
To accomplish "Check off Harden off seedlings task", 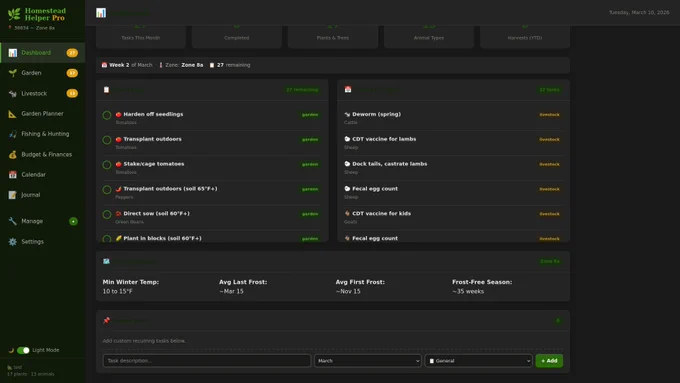I will point(107,115).
